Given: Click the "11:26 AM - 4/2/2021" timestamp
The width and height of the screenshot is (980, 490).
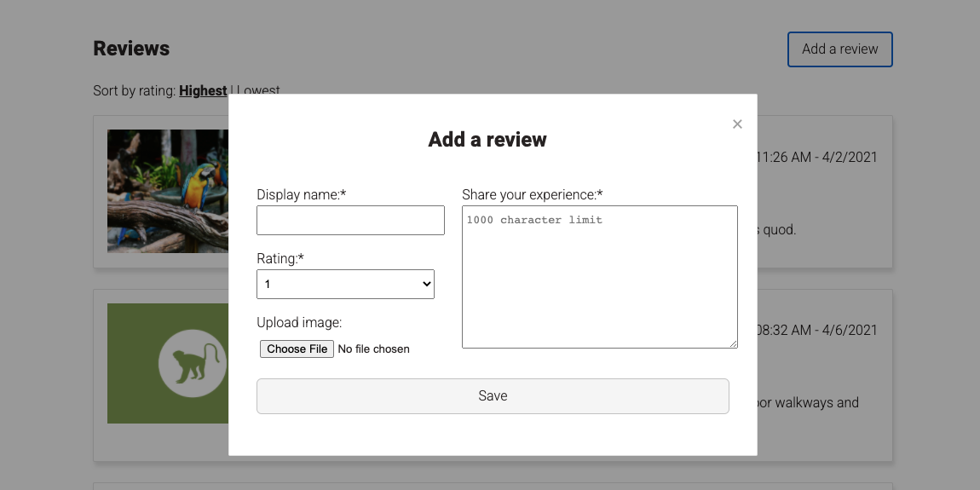Looking at the screenshot, I should pyautogui.click(x=817, y=157).
